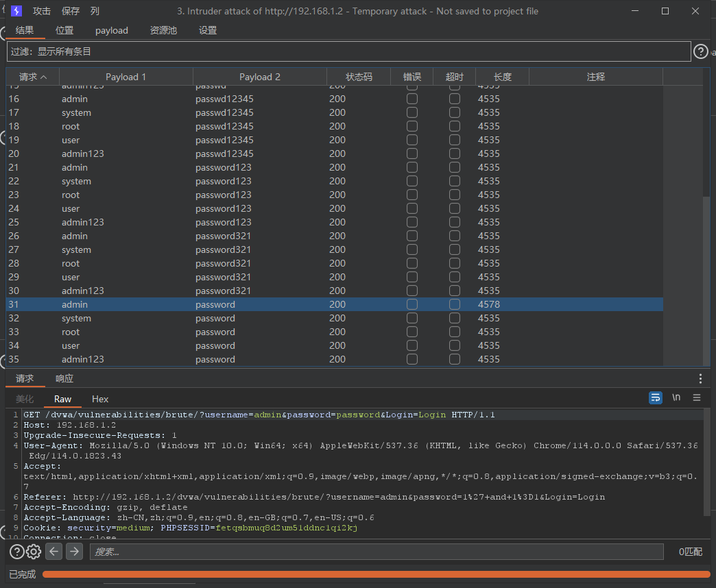The height and width of the screenshot is (588, 716).
Task: Open the 列 columns menu
Action: tap(95, 11)
